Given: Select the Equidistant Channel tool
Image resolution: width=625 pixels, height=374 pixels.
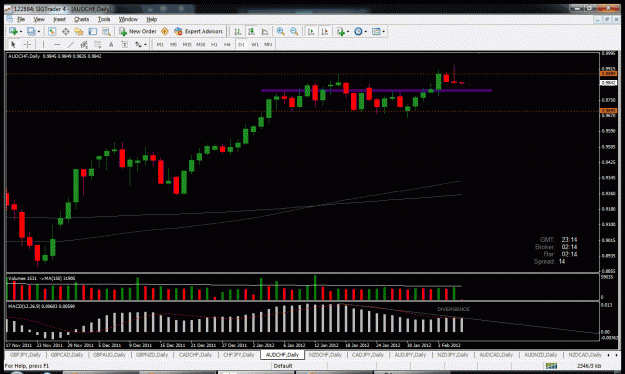Looking at the screenshot, I should (x=84, y=45).
